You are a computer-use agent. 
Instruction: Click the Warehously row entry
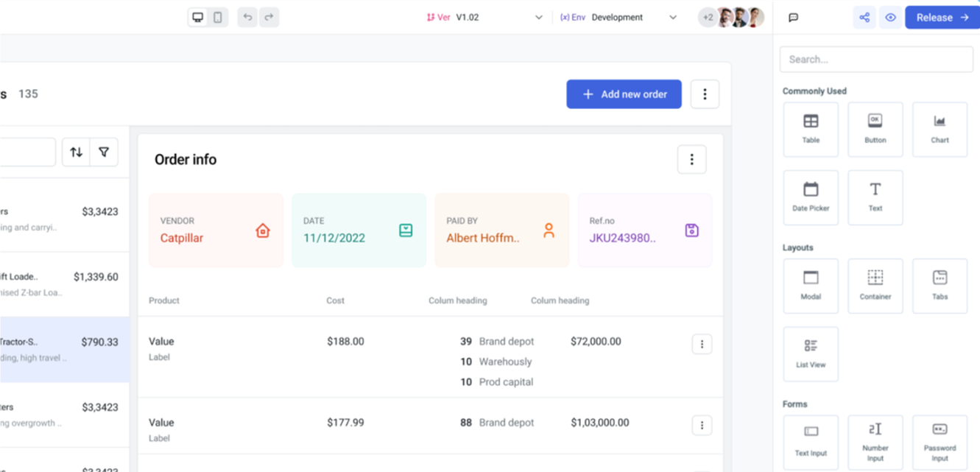(x=505, y=362)
